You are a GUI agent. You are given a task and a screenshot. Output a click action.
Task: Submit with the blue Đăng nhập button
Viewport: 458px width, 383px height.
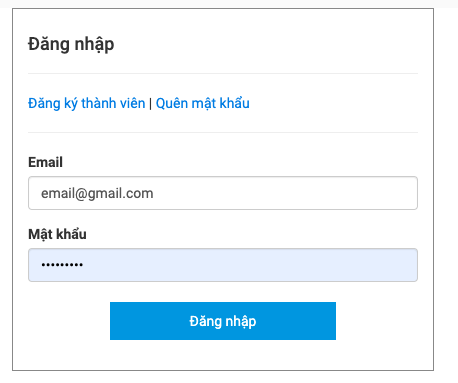pos(223,321)
